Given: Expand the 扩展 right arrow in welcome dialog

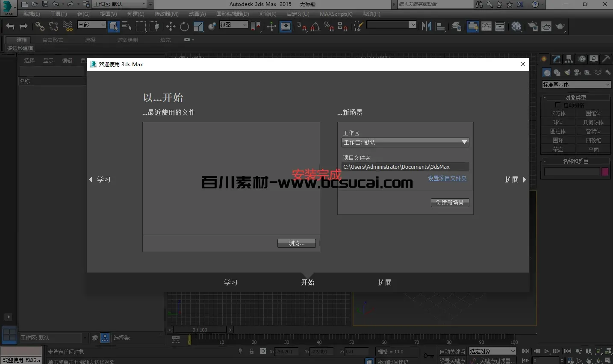Looking at the screenshot, I should coord(525,179).
